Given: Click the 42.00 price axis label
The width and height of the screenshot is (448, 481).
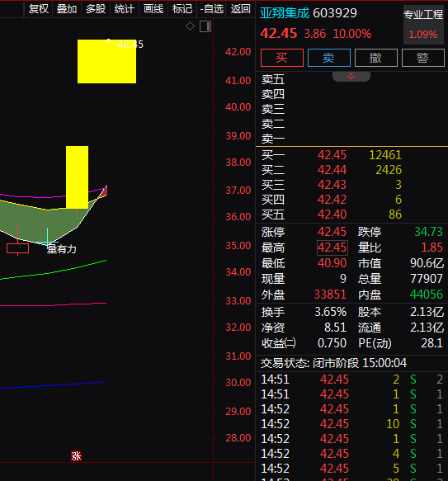Looking at the screenshot, I should pyautogui.click(x=238, y=51).
